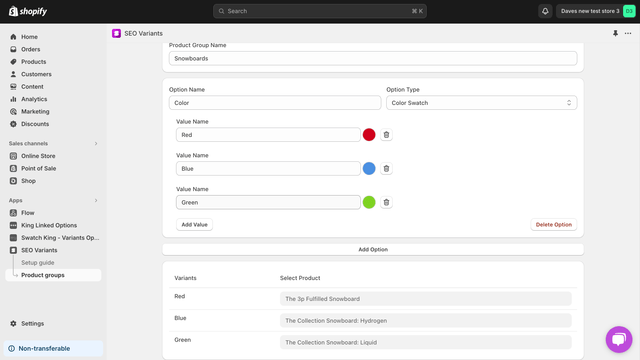
Task: Click the SEO Variants sidebar app icon
Action: [13, 250]
